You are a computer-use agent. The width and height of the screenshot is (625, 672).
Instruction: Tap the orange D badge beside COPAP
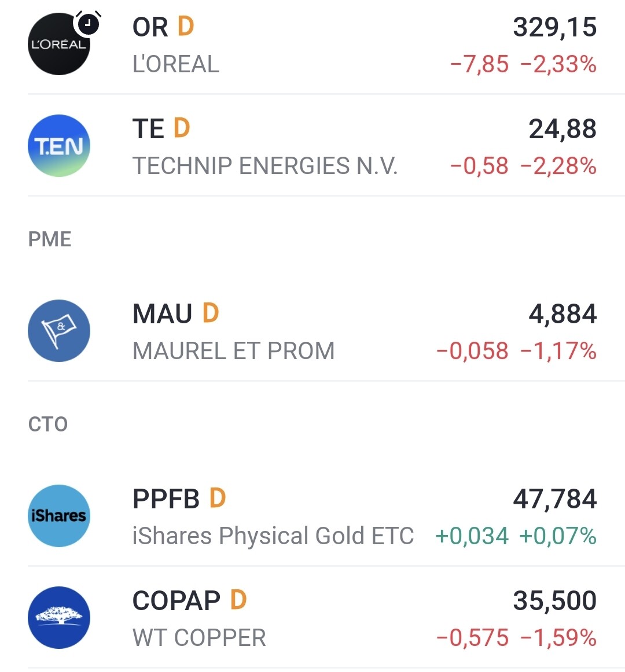coord(238,600)
